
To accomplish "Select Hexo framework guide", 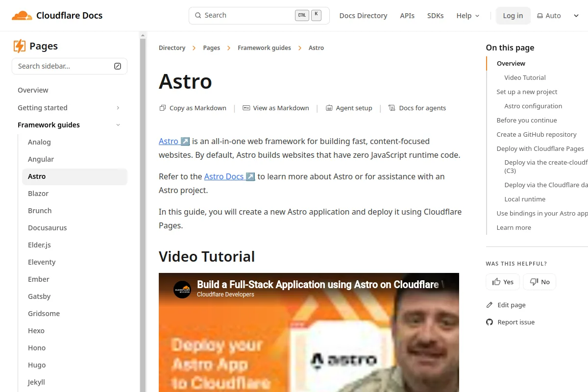I will (x=74, y=331).
